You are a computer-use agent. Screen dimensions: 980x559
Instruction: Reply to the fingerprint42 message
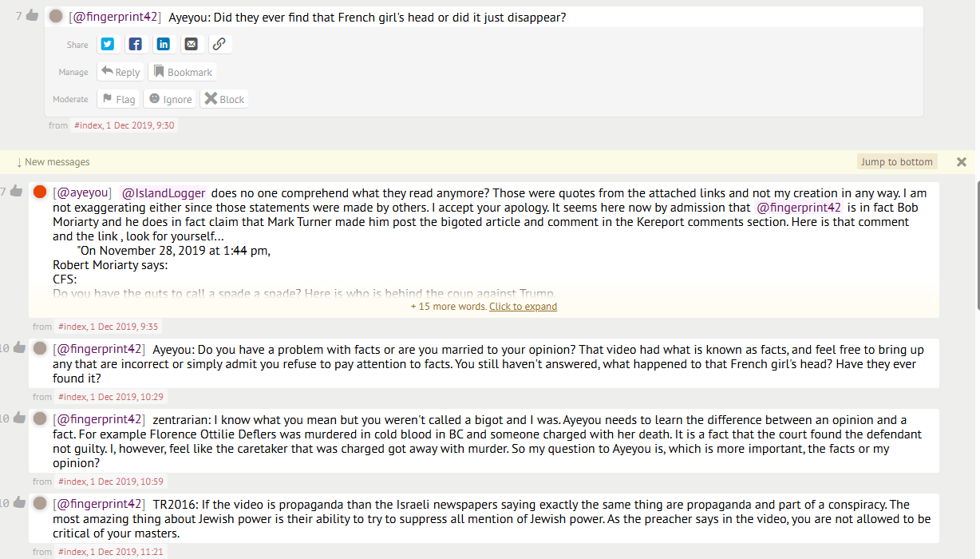[x=121, y=72]
